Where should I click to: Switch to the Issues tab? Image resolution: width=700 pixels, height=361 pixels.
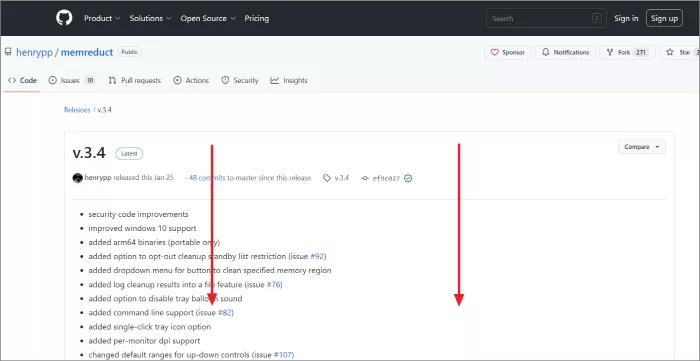[72, 80]
